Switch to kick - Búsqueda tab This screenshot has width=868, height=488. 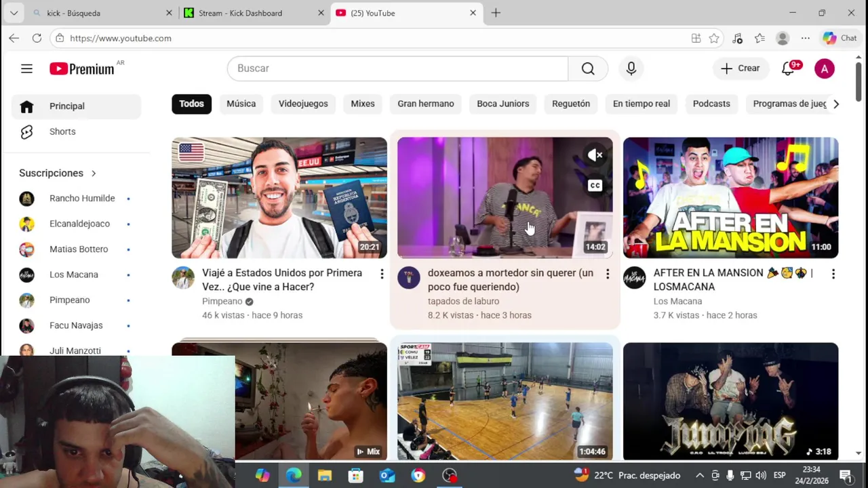102,13
